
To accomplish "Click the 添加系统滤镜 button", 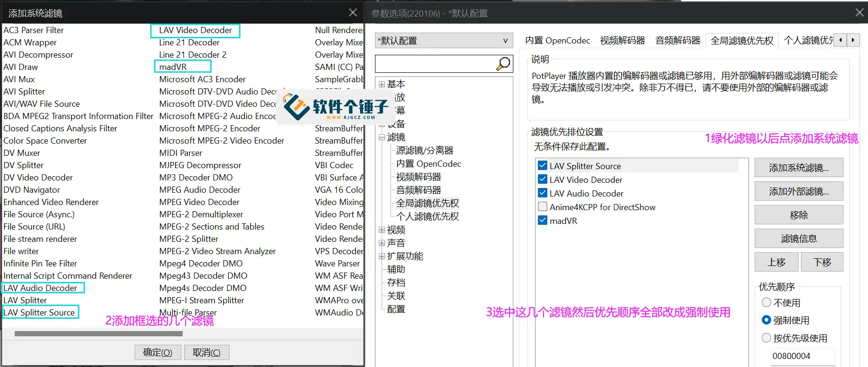I will (x=799, y=168).
